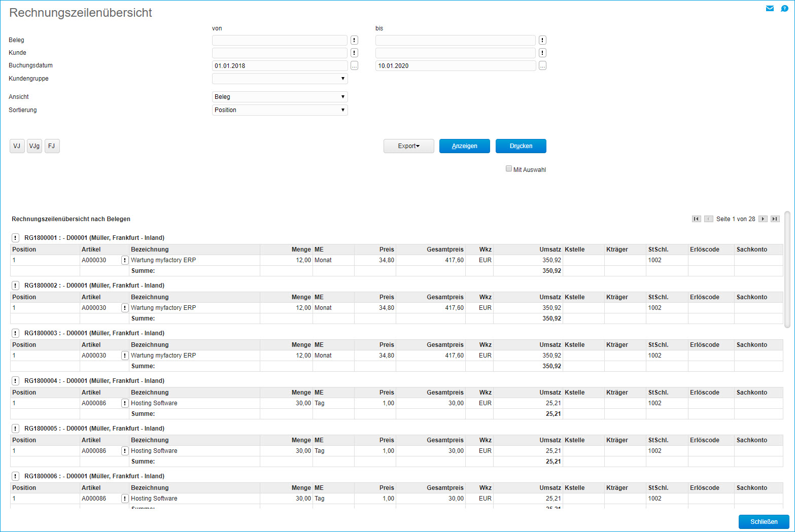795x532 pixels.
Task: Open the help question mark icon
Action: click(784, 9)
